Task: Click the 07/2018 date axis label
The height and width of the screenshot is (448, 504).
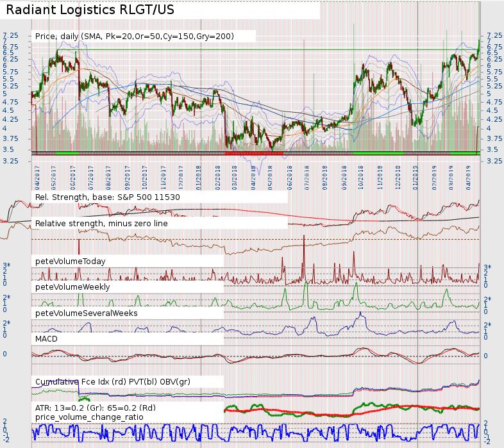Action: pos(307,178)
